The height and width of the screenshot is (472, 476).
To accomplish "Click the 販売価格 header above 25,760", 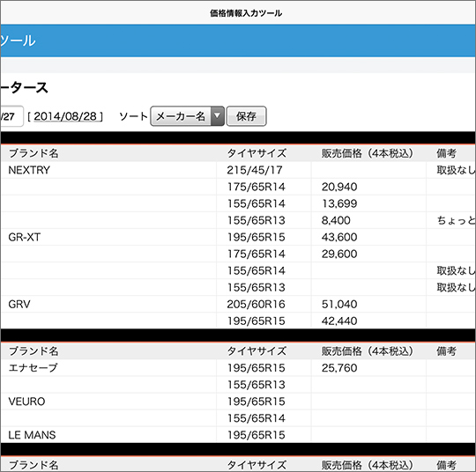I will (x=367, y=351).
